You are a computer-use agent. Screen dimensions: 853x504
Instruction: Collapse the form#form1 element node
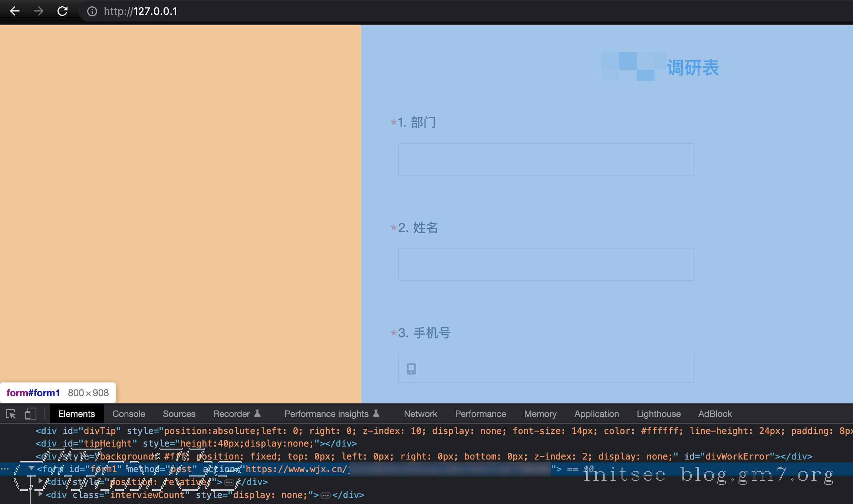[x=32, y=469]
